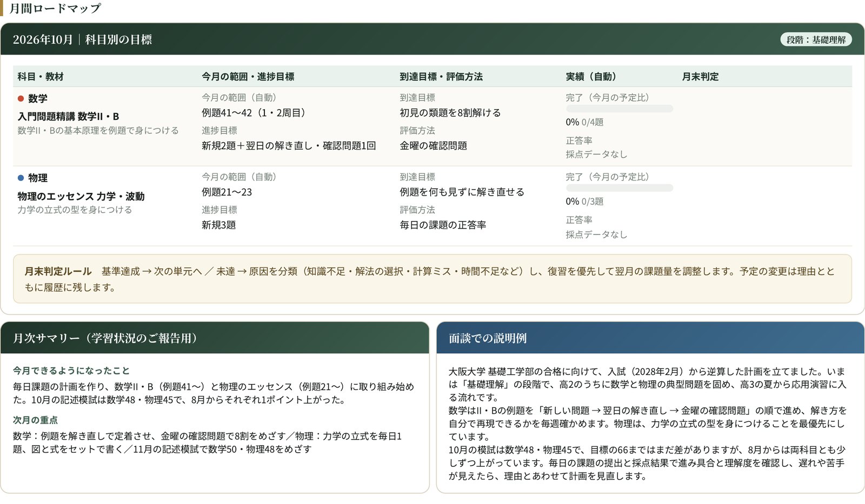Click the 正答率 label in the 物理 row
Viewport: 865px width, 504px height.
click(579, 220)
